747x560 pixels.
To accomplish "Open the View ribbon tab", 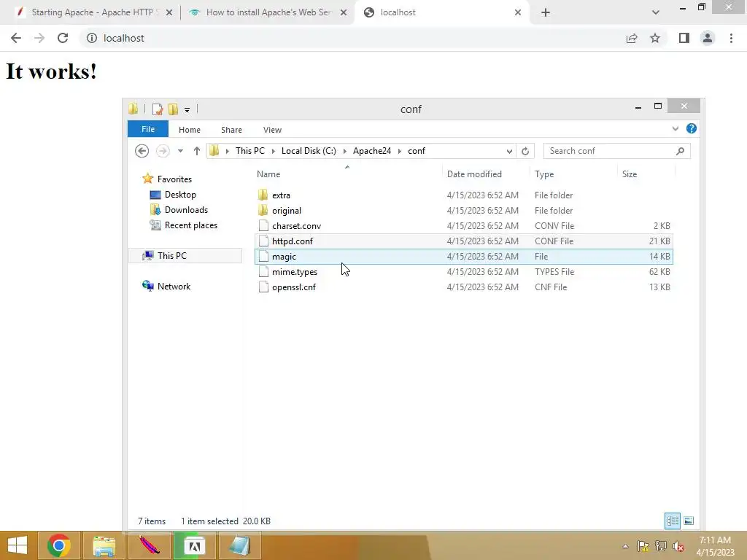I will point(272,130).
